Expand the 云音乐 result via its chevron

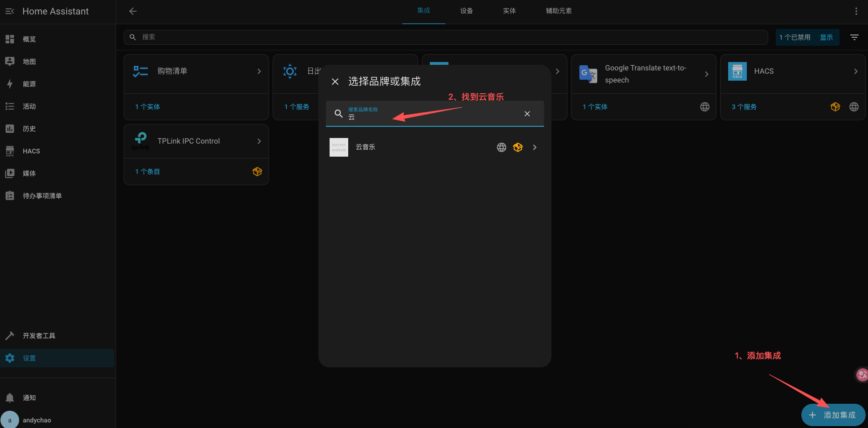(534, 147)
